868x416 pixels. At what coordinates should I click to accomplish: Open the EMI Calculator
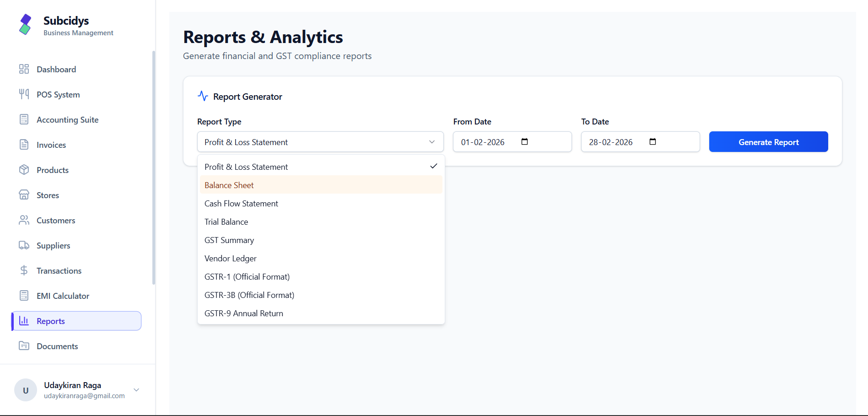(76, 296)
